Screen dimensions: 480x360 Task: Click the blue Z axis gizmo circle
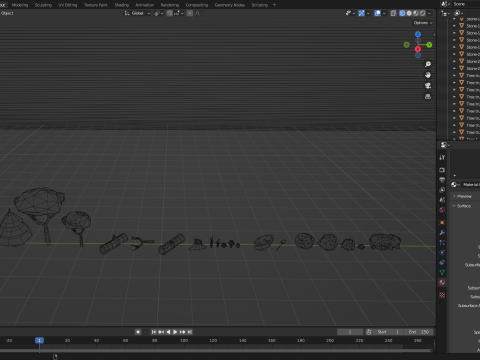click(x=418, y=34)
